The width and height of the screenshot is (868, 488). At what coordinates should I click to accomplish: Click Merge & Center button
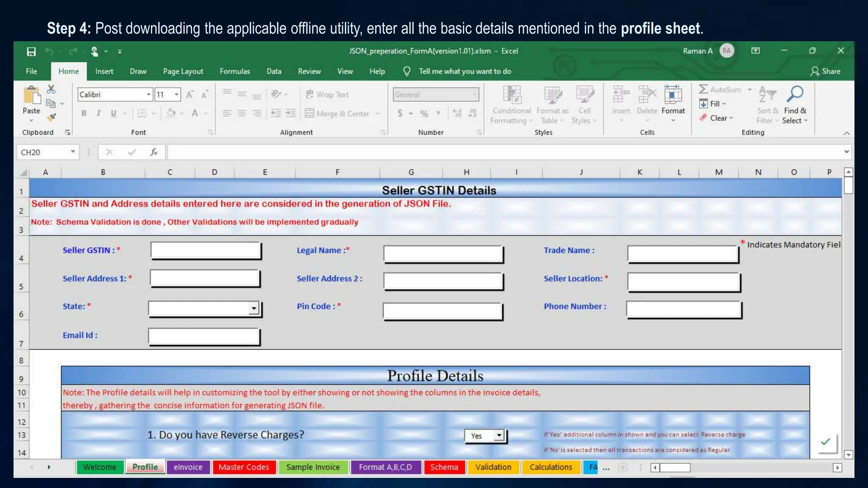coord(337,114)
